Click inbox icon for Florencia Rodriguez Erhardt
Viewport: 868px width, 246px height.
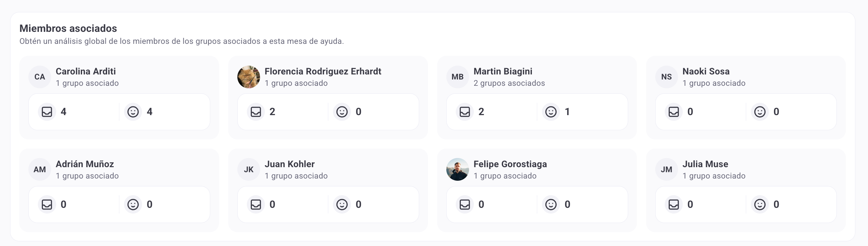pyautogui.click(x=256, y=112)
